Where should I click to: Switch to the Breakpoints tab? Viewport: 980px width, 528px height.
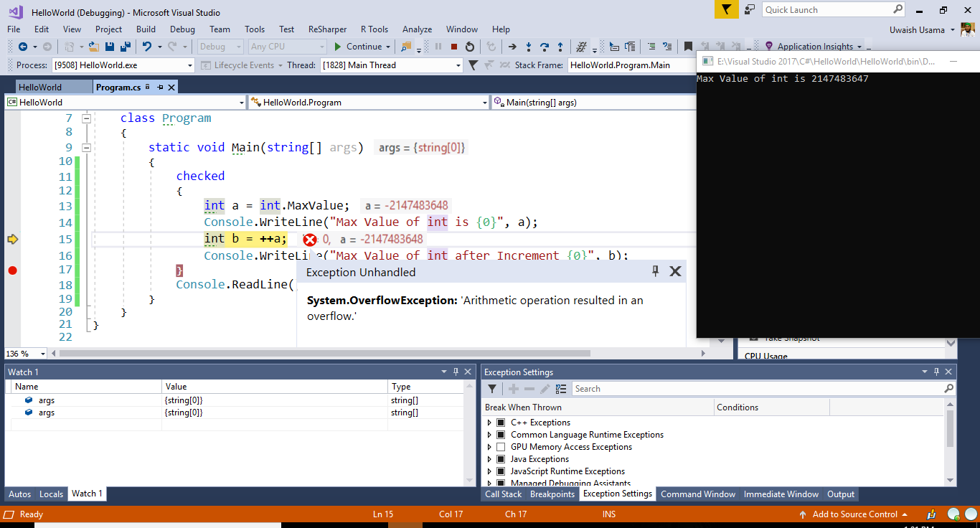[552, 494]
